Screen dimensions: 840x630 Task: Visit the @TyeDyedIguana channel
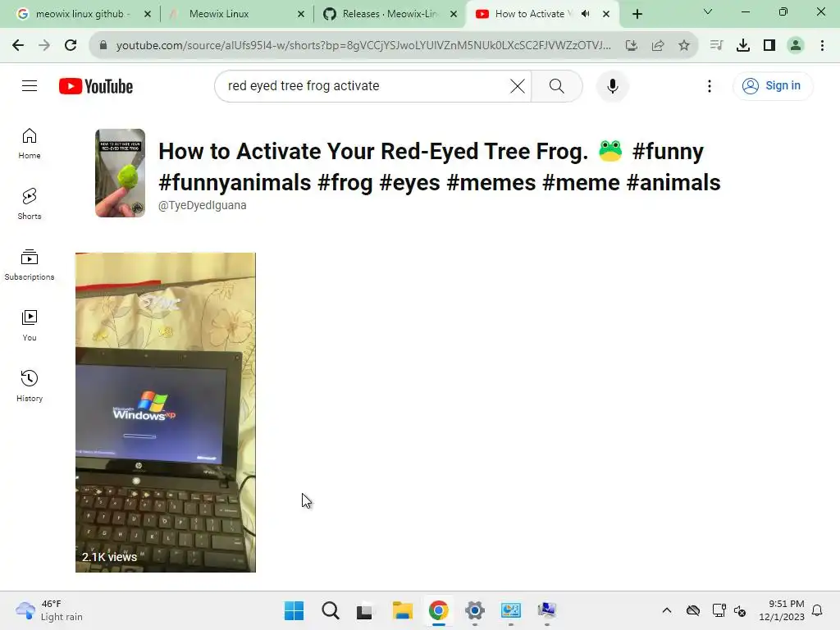point(202,205)
